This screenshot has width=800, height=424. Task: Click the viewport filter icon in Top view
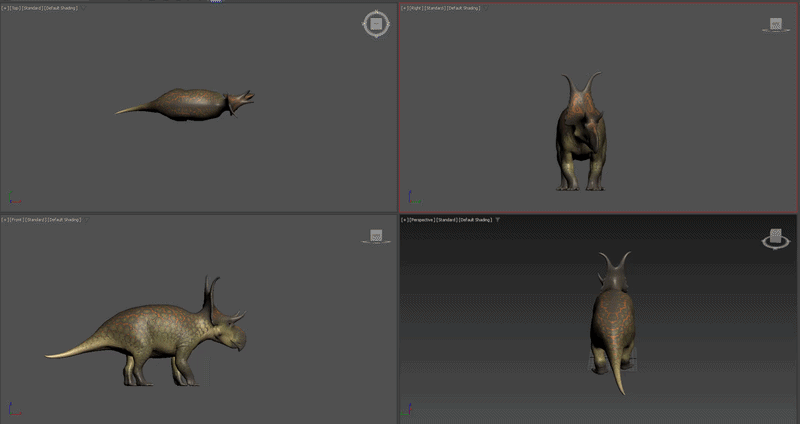click(x=83, y=8)
